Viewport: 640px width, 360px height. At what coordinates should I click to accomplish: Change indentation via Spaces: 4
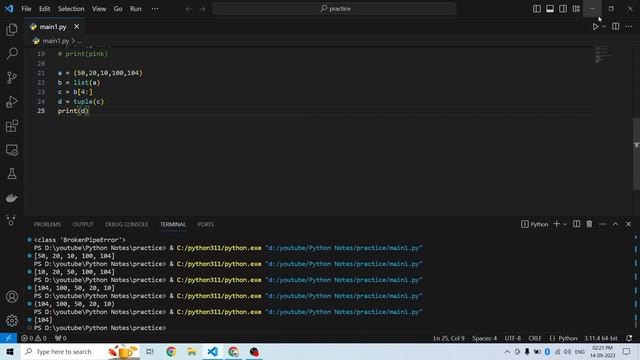point(484,338)
